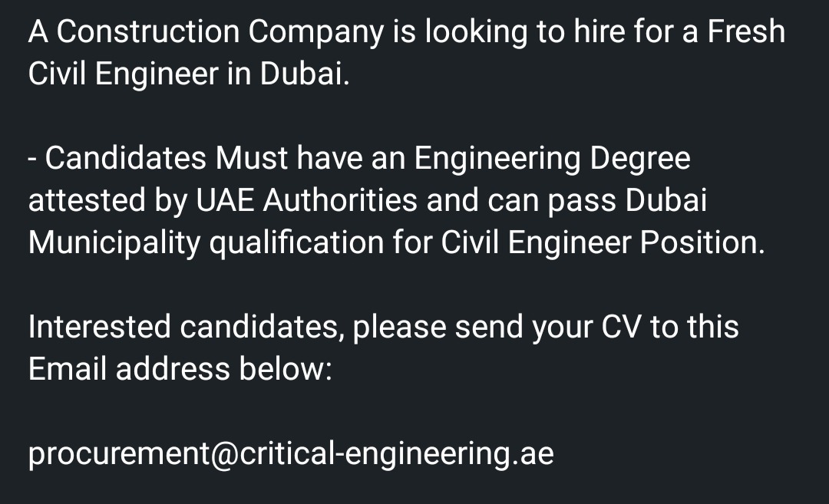The height and width of the screenshot is (504, 829).
Task: Open the procurement@critical-engineering.ae email address
Action: point(290,454)
